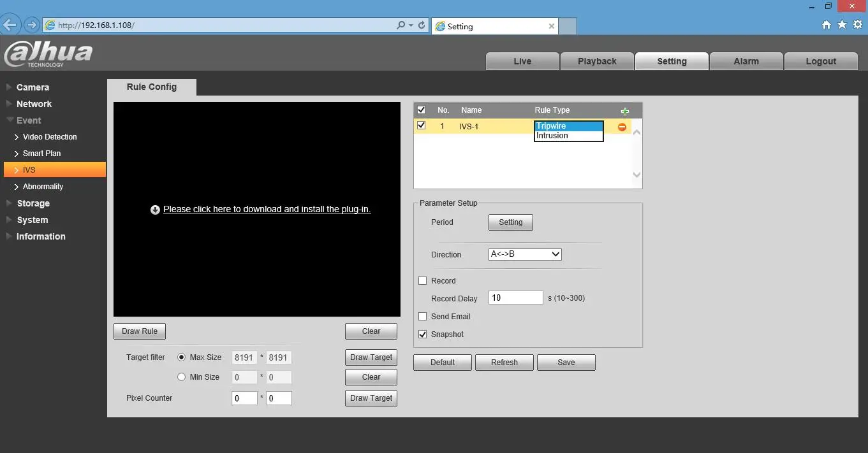This screenshot has width=868, height=453.
Task: Expand the Network menu section
Action: (x=34, y=104)
